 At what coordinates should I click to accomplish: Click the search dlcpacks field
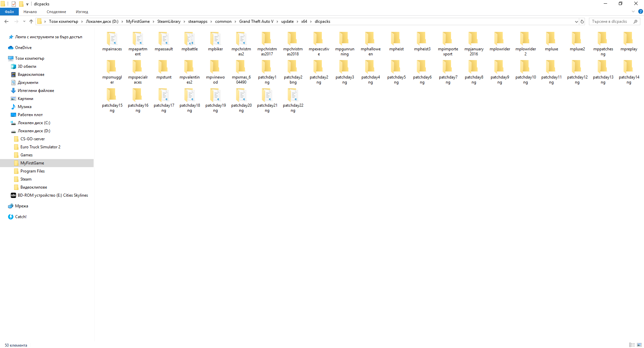point(614,21)
